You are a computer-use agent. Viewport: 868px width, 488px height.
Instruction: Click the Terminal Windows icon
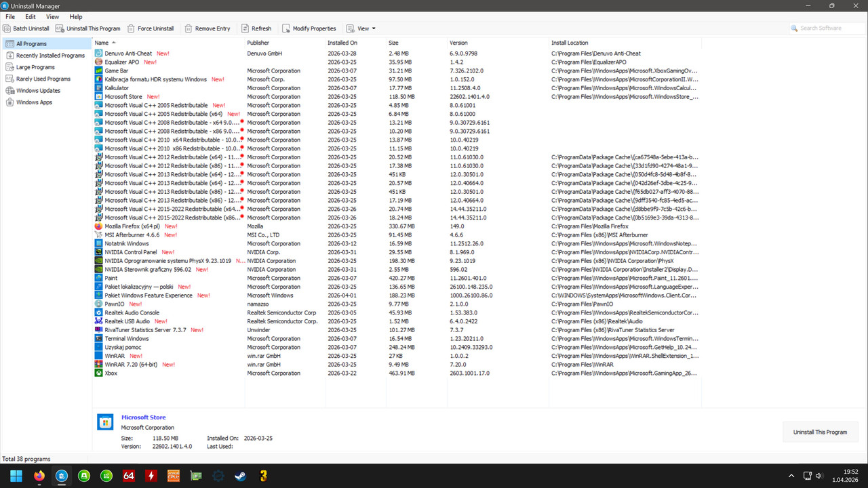[x=99, y=338]
